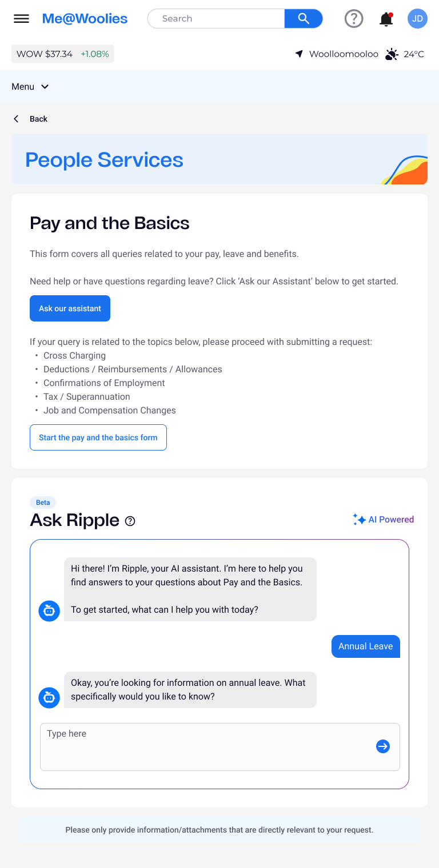Open the help question mark icon
439x868 pixels.
354,19
